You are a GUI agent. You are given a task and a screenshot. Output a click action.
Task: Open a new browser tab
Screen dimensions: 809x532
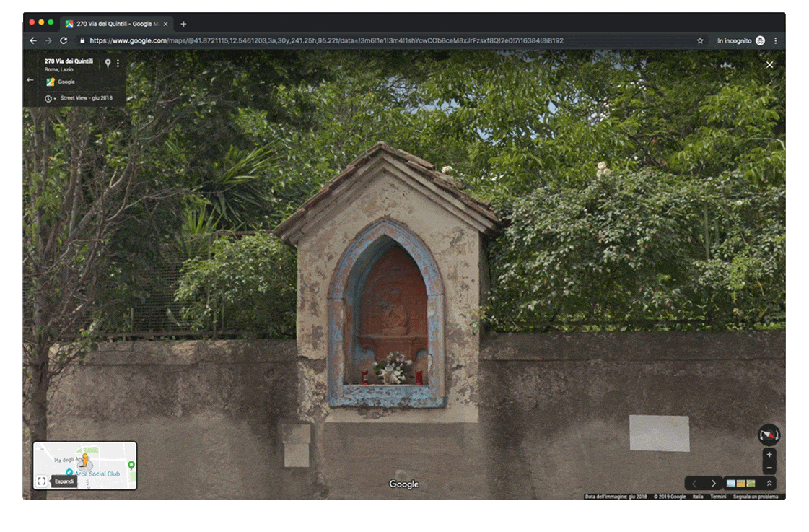(x=183, y=24)
